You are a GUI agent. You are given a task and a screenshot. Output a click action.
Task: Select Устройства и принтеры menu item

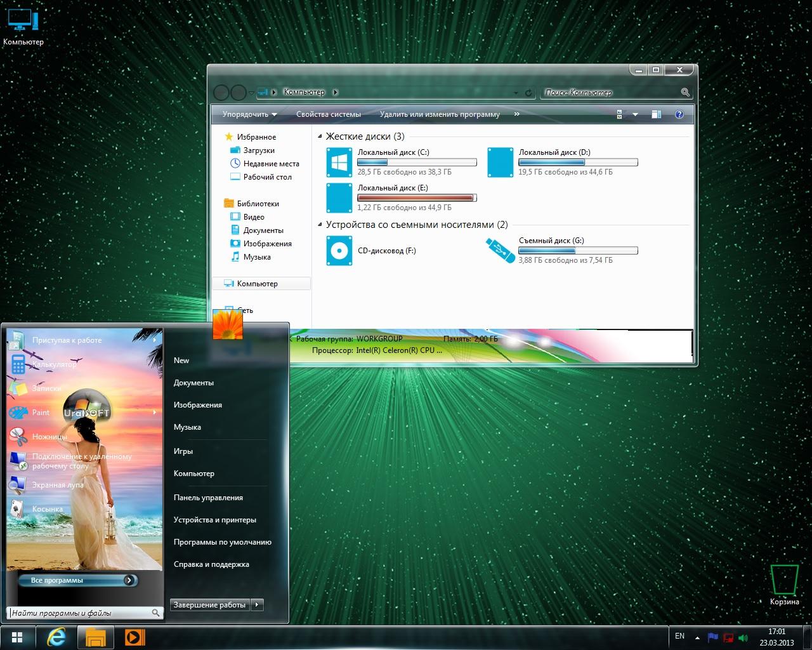215,520
